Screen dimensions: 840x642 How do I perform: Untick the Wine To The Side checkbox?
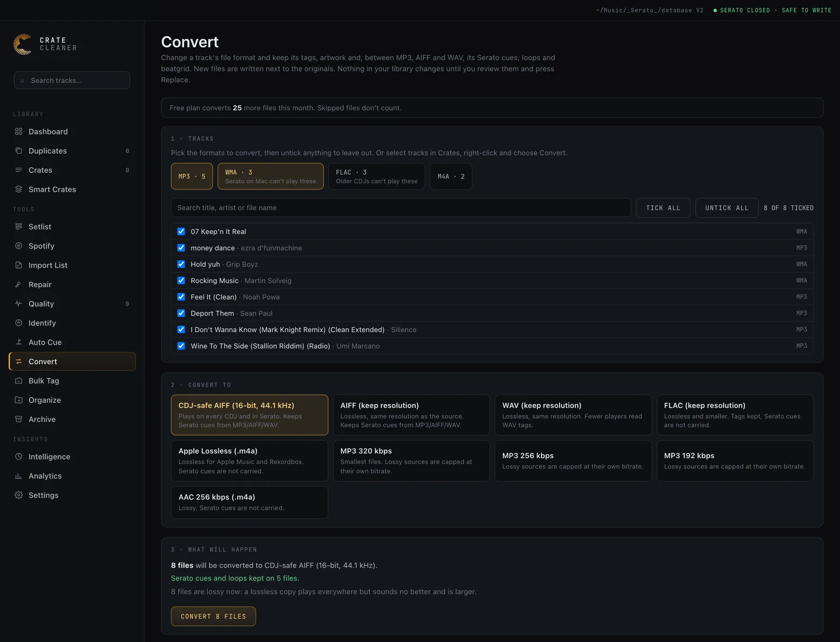tap(181, 346)
